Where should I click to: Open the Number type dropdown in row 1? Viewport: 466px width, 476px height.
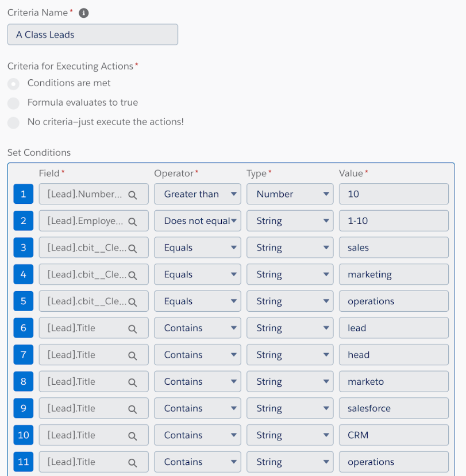[x=290, y=194]
